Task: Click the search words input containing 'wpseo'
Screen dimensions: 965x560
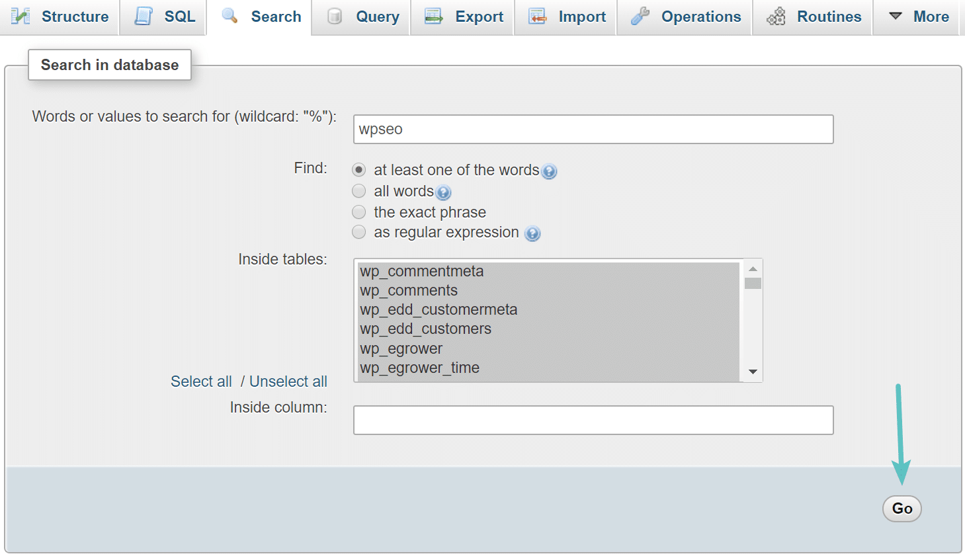Action: 593,129
